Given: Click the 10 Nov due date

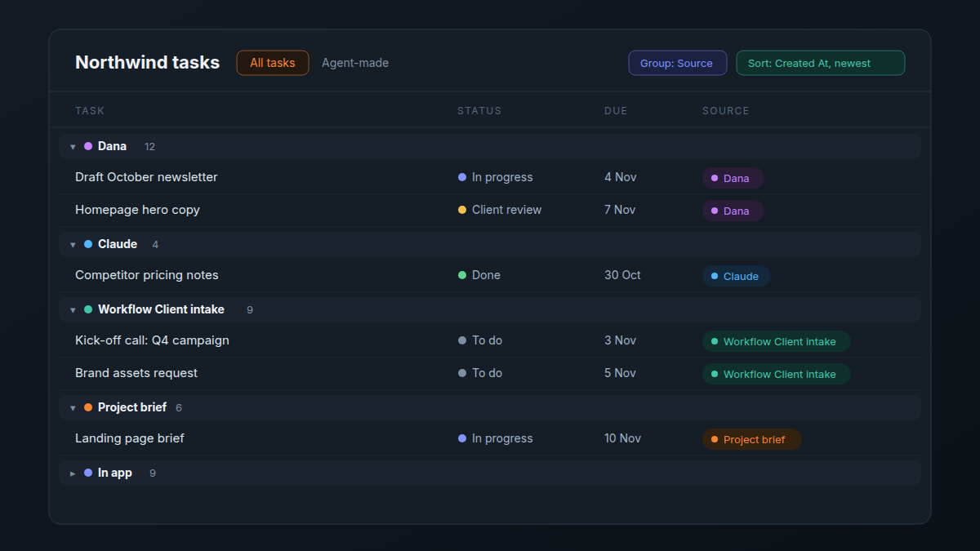Looking at the screenshot, I should pyautogui.click(x=622, y=438).
